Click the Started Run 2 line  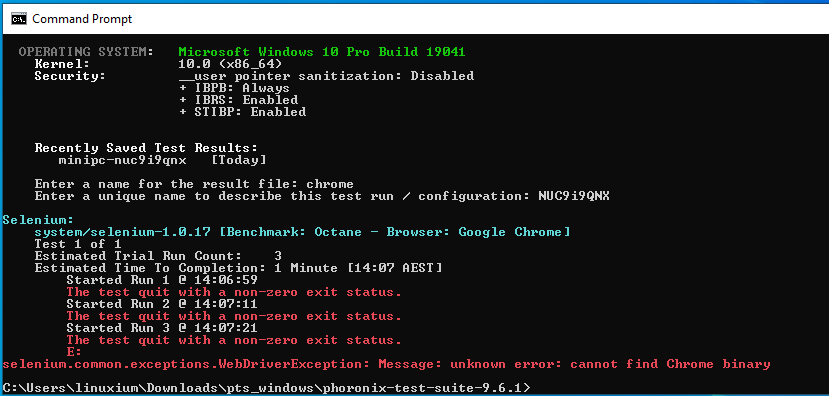(x=162, y=304)
